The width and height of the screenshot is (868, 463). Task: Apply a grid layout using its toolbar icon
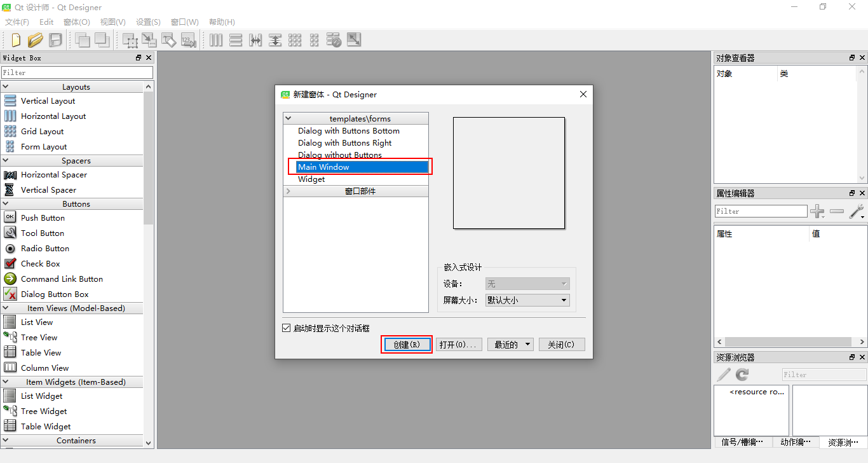[295, 39]
